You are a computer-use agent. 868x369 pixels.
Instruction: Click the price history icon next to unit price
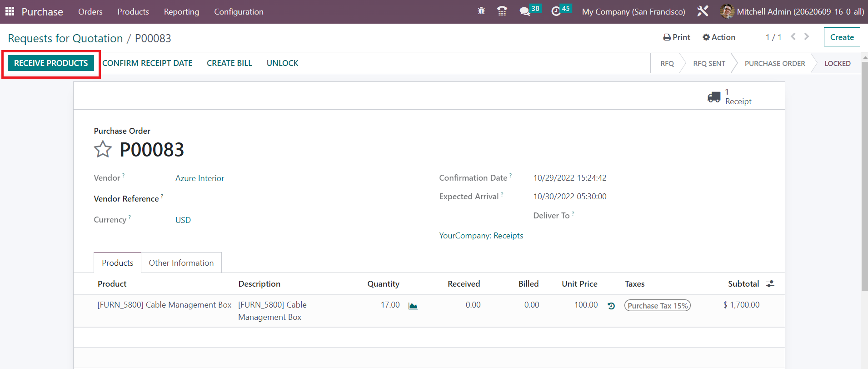tap(611, 306)
